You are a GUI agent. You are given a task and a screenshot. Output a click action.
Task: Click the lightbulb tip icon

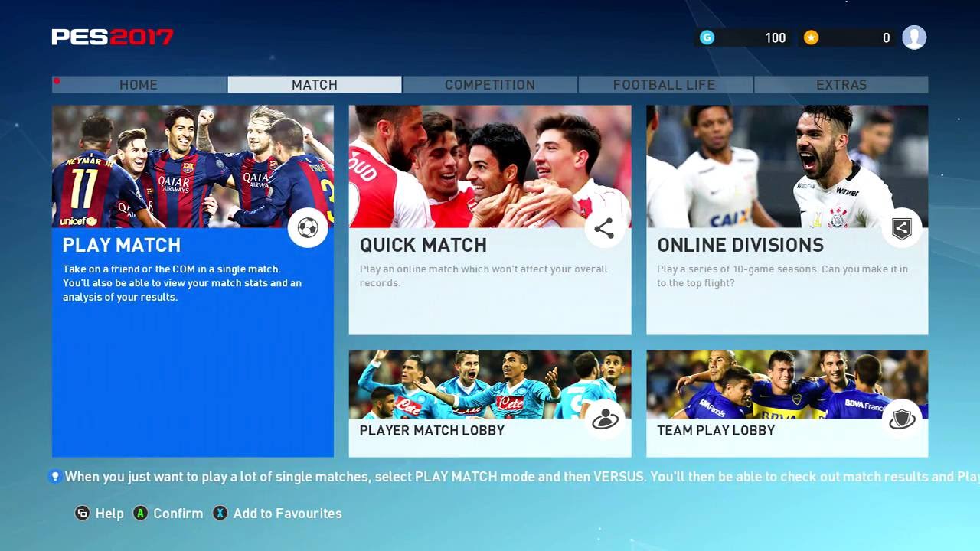click(x=55, y=477)
